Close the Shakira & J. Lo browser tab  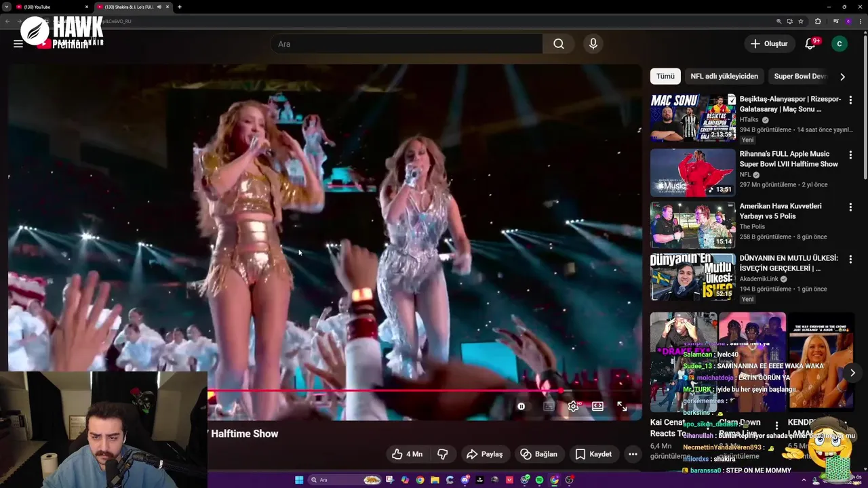167,7
